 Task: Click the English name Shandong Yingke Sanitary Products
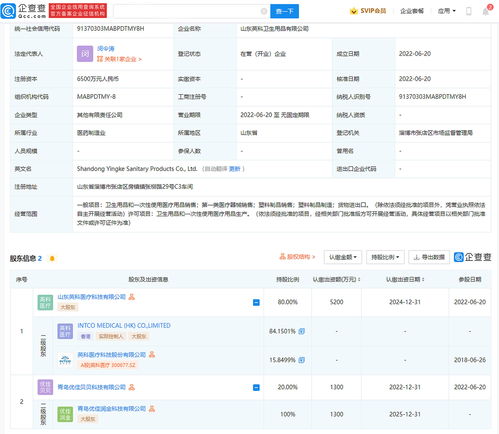coord(137,169)
